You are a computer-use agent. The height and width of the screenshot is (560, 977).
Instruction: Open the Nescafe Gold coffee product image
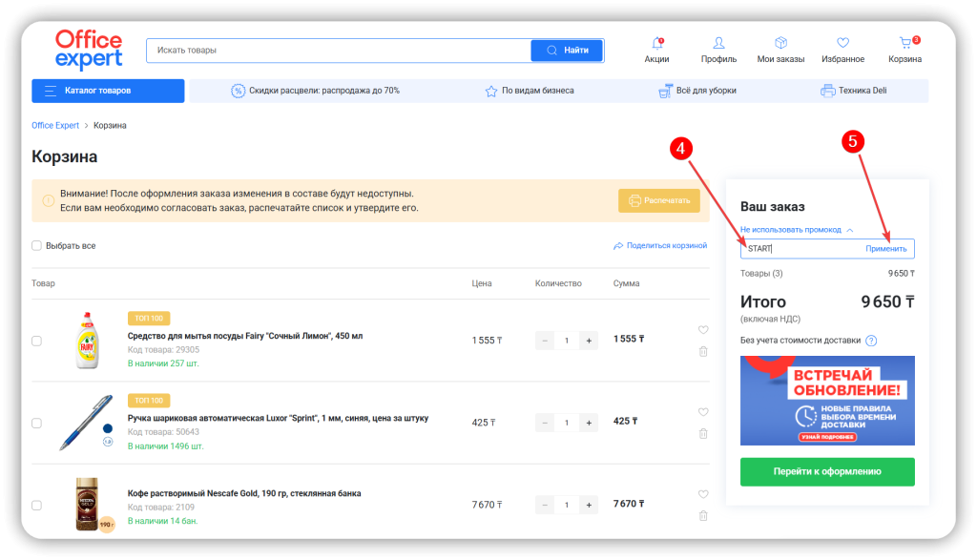87,504
